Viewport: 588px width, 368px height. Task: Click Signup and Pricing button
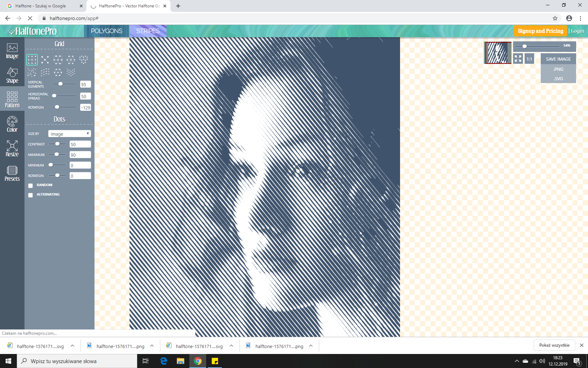pos(540,31)
